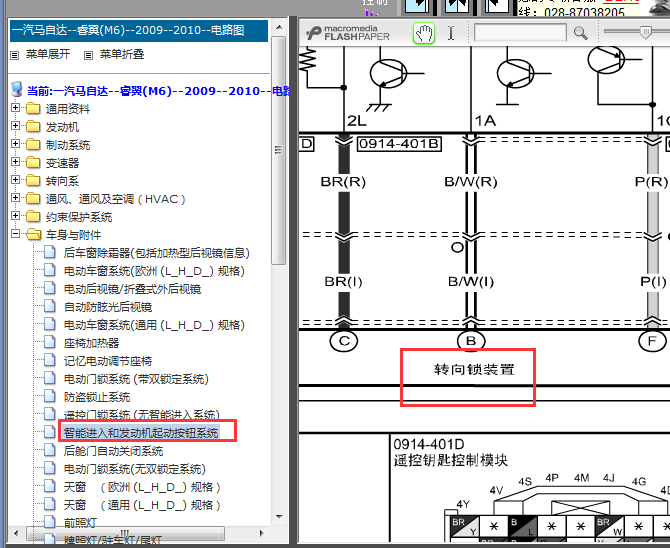The image size is (670, 548).
Task: Click tree panel vertical scrollbar thumb
Action: pyautogui.click(x=279, y=150)
